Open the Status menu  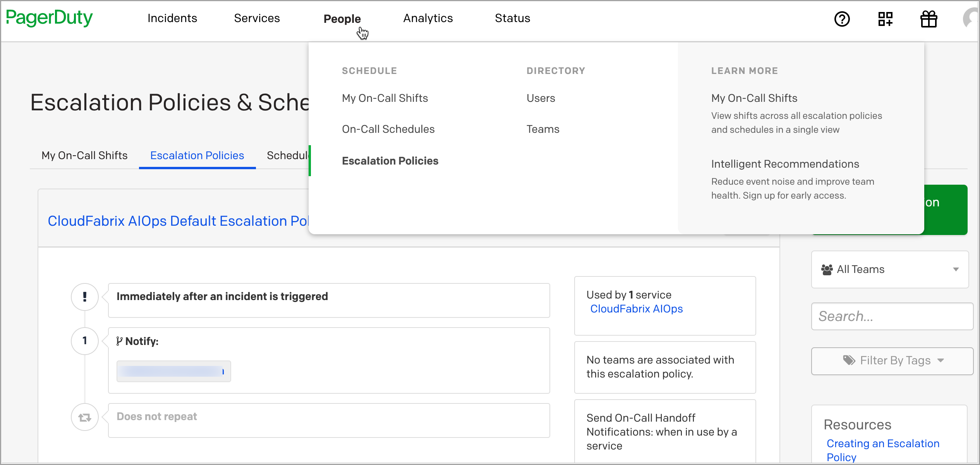(512, 18)
